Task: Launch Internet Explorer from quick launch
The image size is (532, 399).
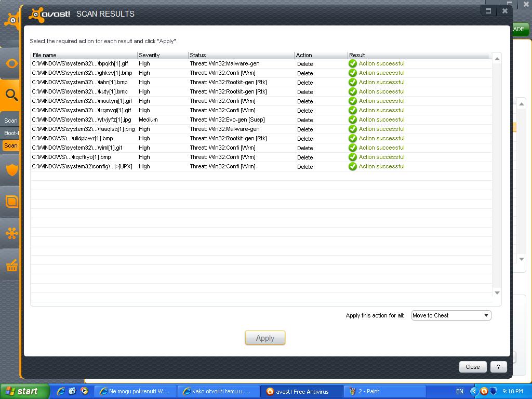Action: tap(61, 391)
